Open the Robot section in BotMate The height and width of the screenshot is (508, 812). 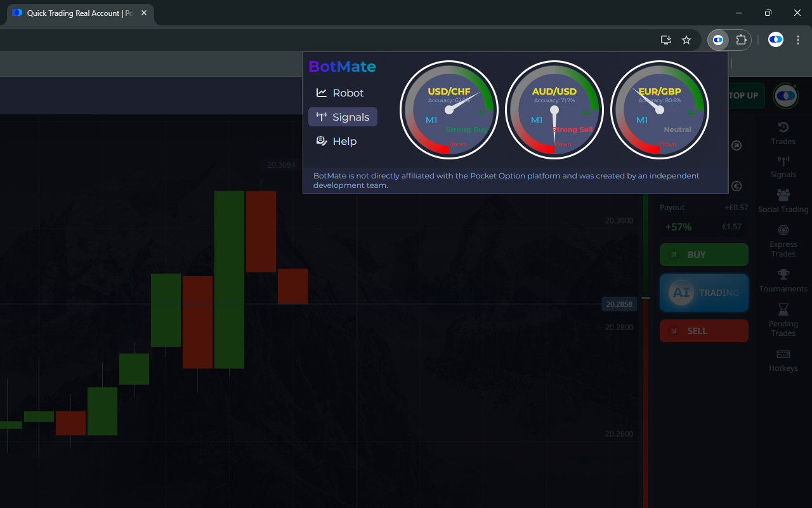coord(340,93)
